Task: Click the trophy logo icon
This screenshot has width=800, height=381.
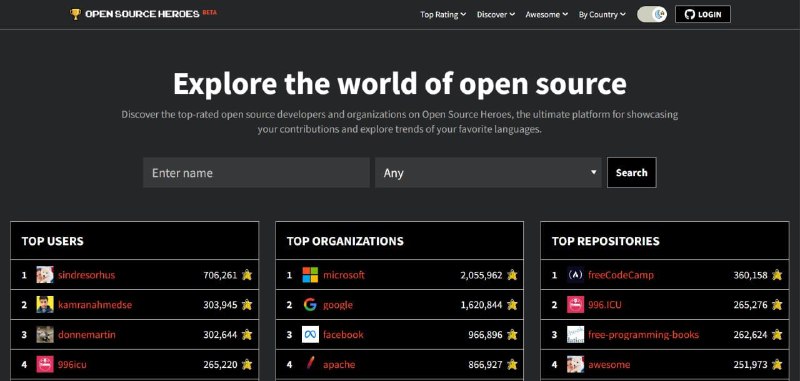Action: pos(76,14)
